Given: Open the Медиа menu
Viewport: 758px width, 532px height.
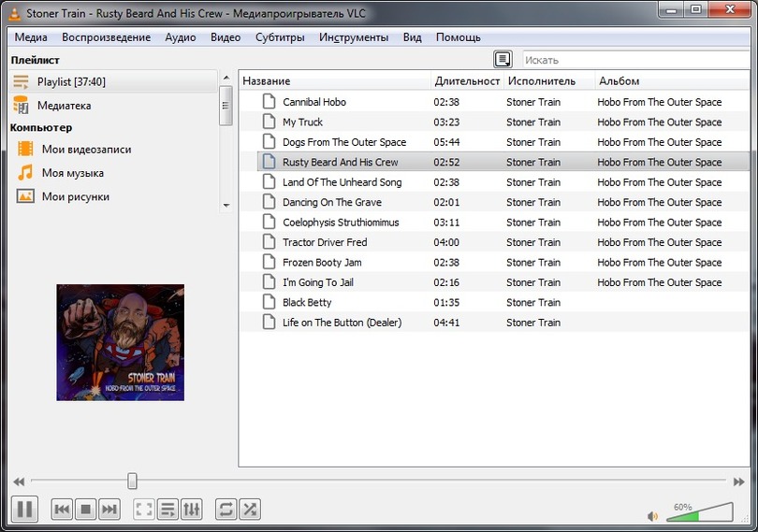Looking at the screenshot, I should 31,37.
